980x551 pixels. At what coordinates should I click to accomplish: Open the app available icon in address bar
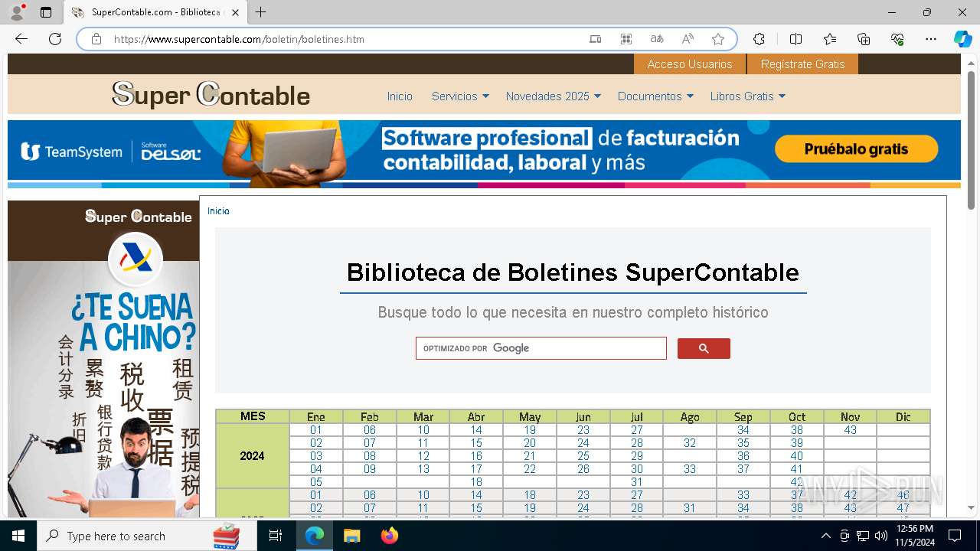[x=596, y=39]
